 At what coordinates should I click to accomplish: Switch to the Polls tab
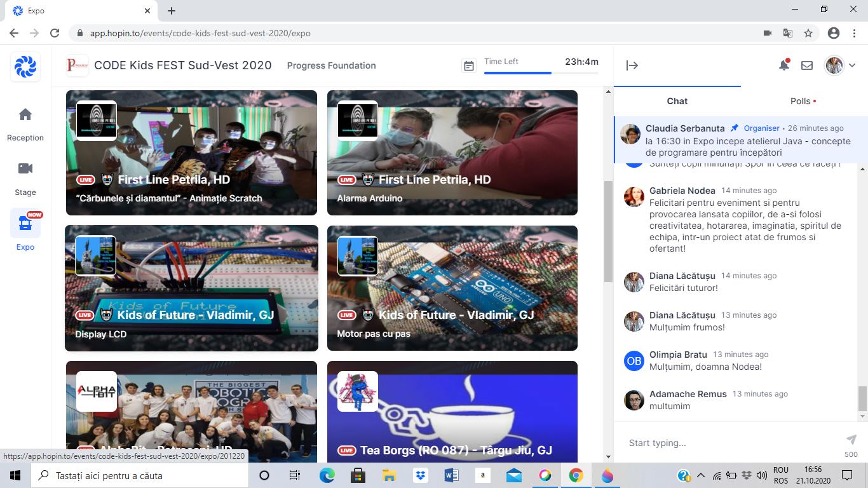coord(803,101)
